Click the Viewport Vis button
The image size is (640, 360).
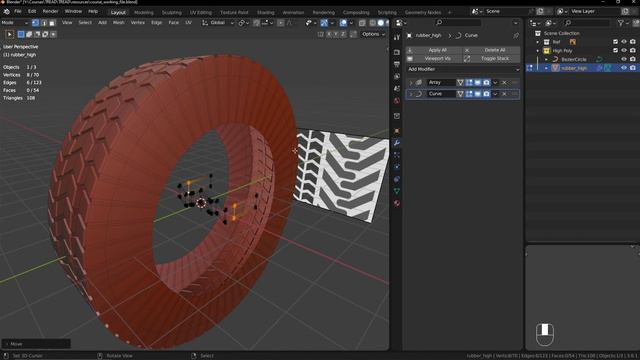click(x=434, y=59)
